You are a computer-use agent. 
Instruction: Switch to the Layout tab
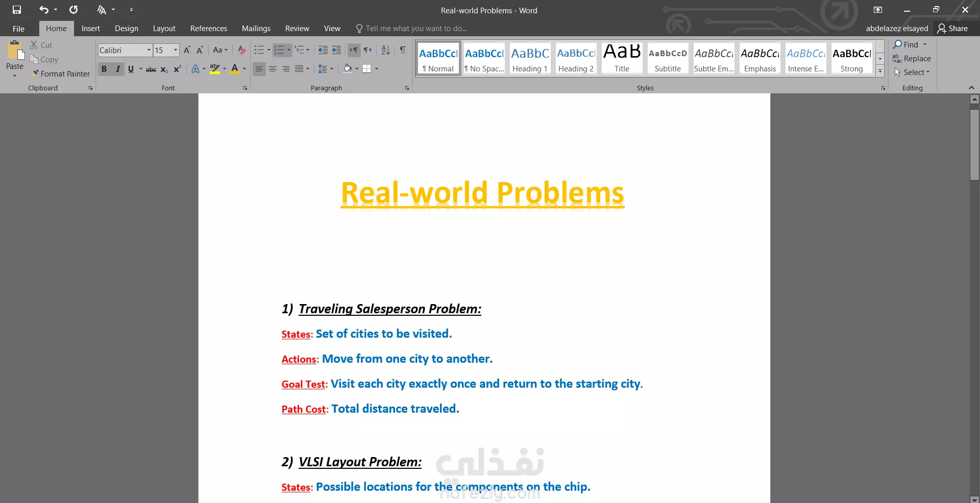pos(164,29)
